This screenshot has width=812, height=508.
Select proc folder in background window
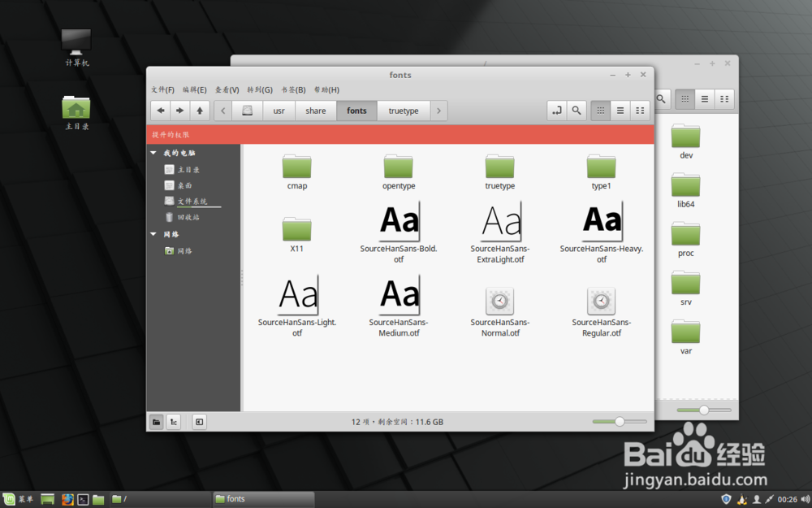[x=686, y=240]
